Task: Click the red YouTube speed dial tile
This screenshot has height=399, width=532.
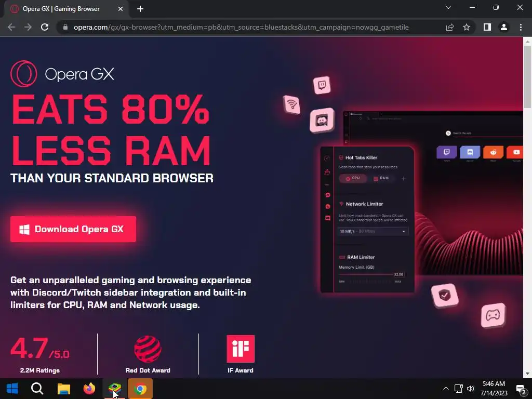Action: point(515,152)
